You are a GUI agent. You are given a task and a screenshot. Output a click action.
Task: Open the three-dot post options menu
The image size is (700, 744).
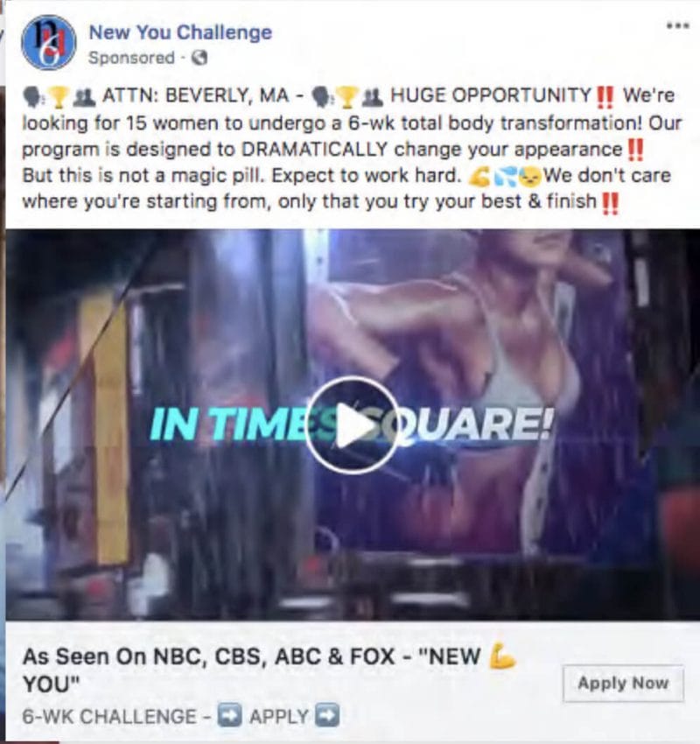(x=677, y=25)
